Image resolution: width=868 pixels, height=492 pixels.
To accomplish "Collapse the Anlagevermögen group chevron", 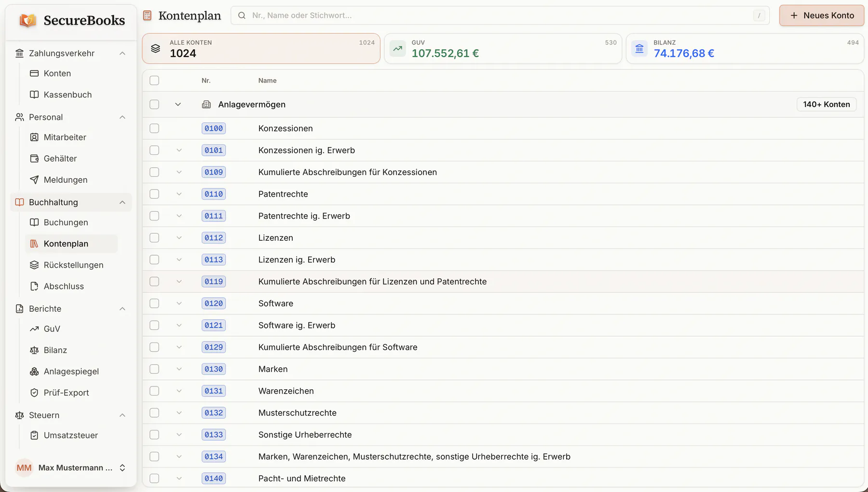I will [x=178, y=104].
